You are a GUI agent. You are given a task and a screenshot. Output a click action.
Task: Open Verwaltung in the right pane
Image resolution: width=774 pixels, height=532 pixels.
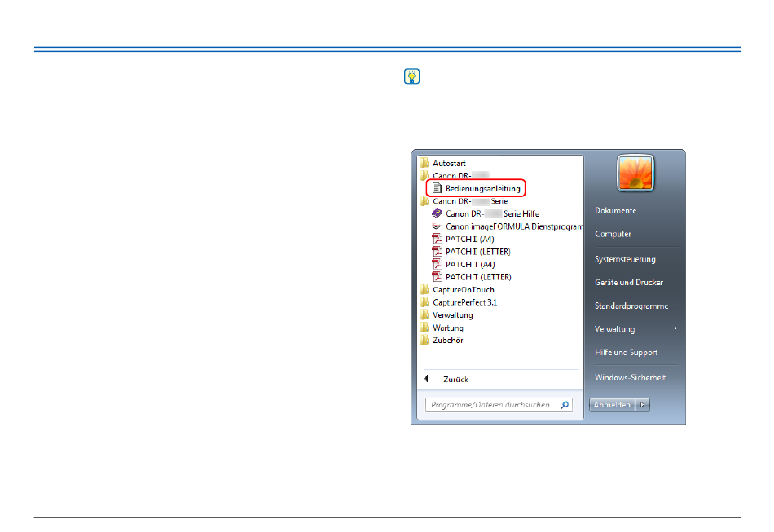[614, 329]
